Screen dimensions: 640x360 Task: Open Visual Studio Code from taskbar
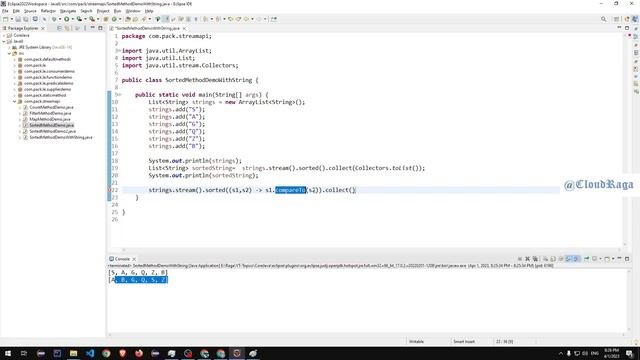(x=90, y=353)
